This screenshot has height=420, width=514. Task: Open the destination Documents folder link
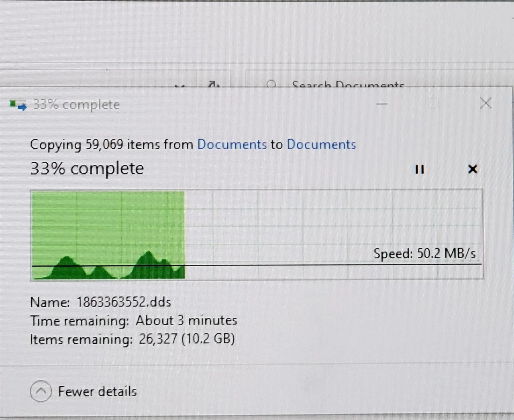pos(321,144)
